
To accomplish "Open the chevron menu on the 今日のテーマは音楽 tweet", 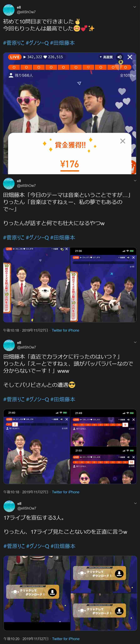I will (x=135, y=181).
